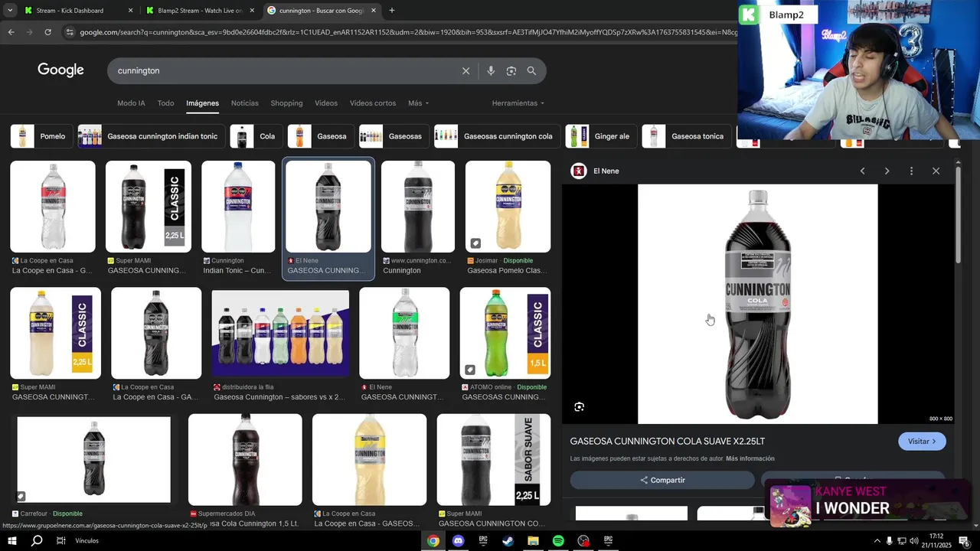This screenshot has height=551, width=980.
Task: Select the Videos search tab
Action: pos(326,103)
